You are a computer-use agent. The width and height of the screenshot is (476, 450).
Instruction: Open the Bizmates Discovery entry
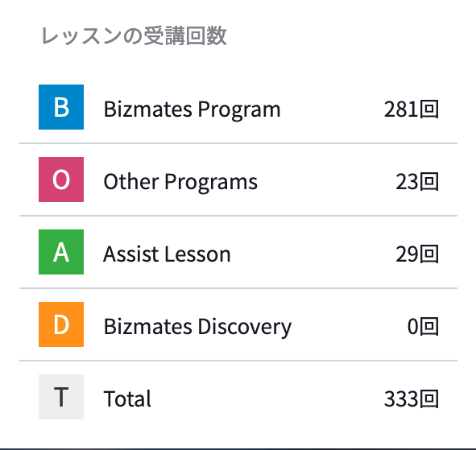point(197,327)
